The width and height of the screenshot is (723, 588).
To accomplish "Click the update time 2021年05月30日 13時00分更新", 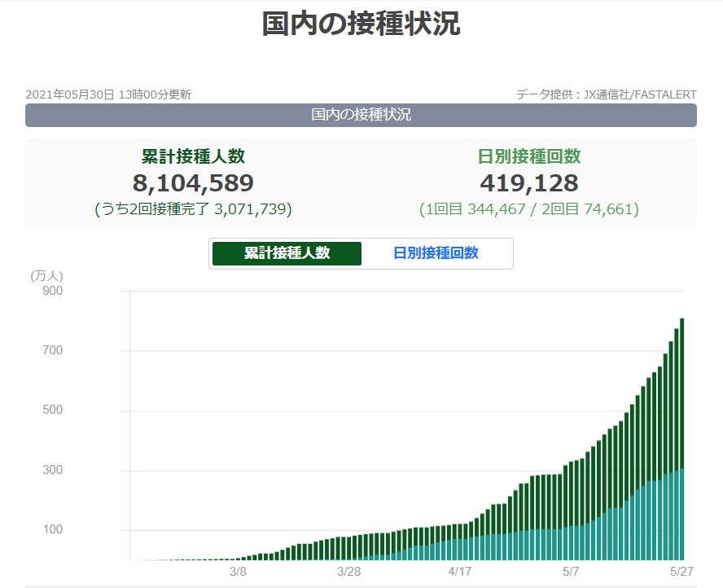I will (108, 94).
